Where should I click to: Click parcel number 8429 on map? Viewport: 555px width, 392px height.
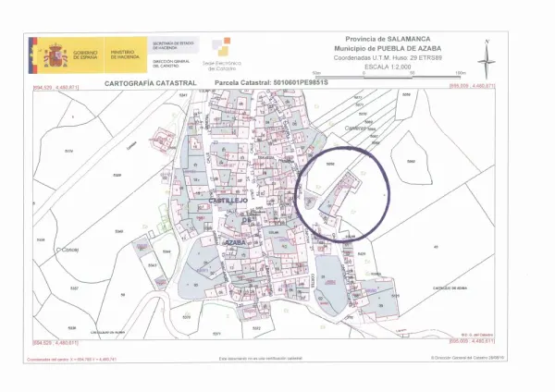[362, 253]
